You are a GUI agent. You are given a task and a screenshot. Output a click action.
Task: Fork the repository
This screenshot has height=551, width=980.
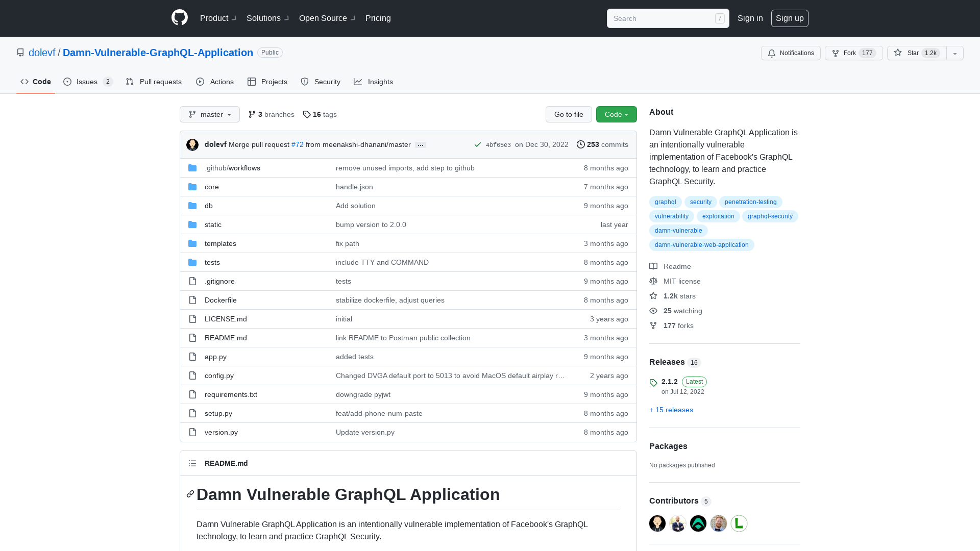coord(854,53)
